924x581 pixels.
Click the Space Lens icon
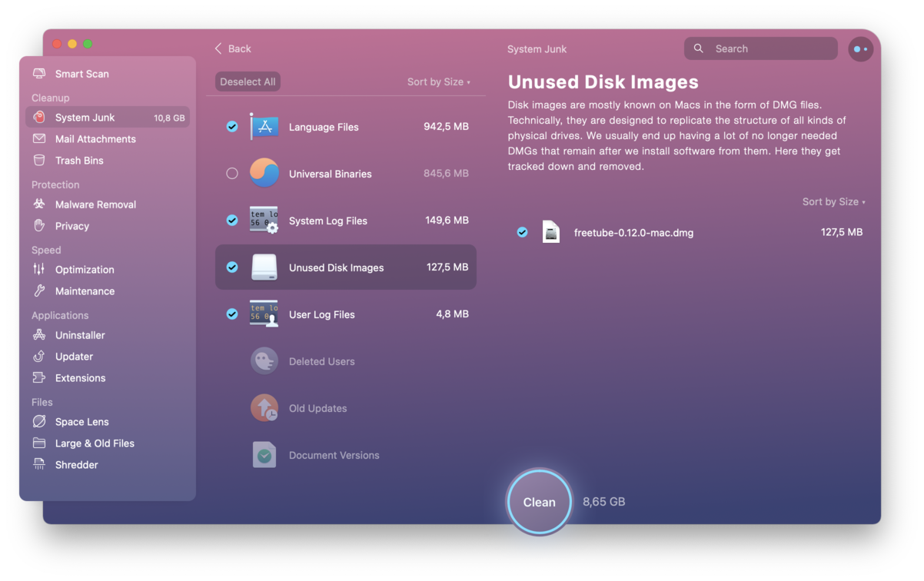tap(39, 422)
